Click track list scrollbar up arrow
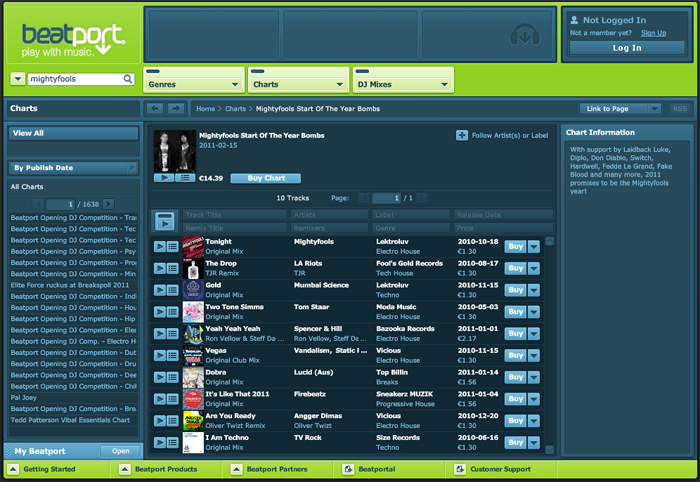The height and width of the screenshot is (482, 700). point(550,241)
